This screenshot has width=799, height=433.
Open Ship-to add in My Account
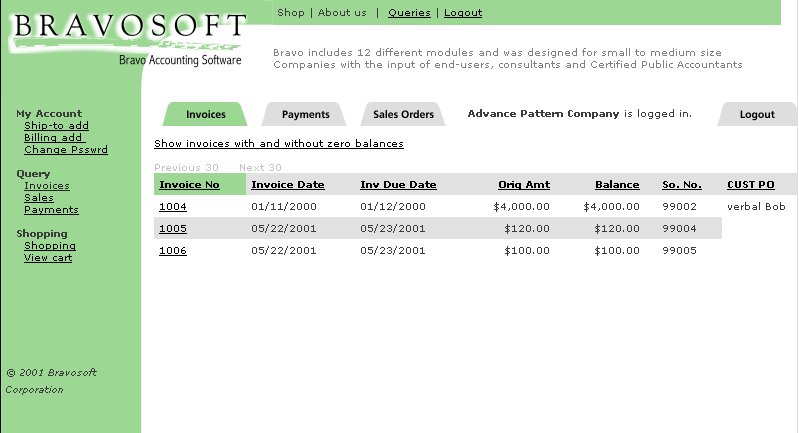click(x=56, y=126)
